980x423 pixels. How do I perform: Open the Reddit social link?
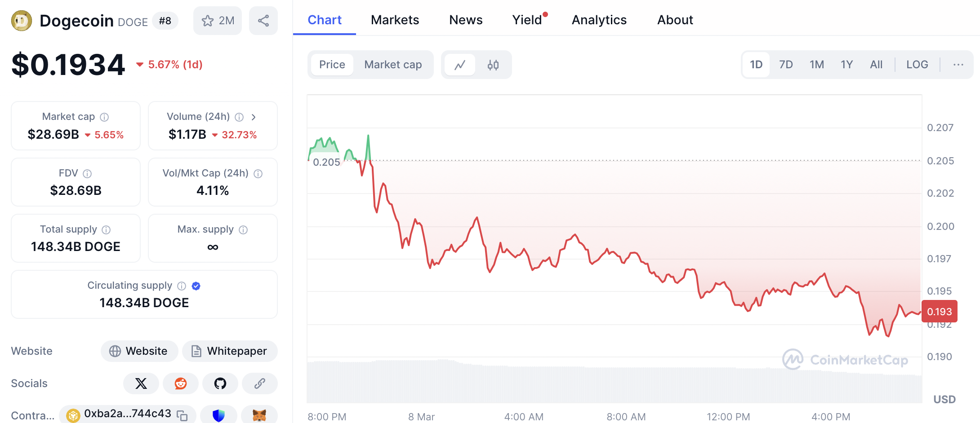(181, 383)
